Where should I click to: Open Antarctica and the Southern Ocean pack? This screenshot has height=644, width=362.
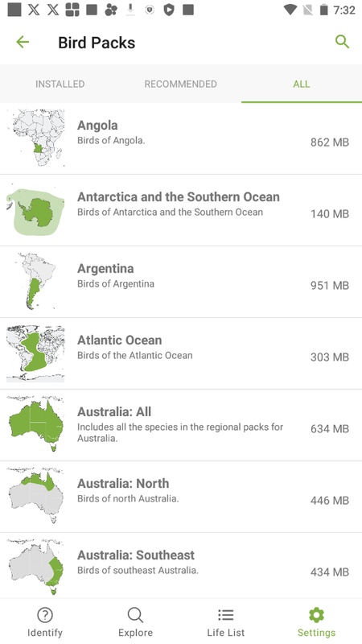181,210
